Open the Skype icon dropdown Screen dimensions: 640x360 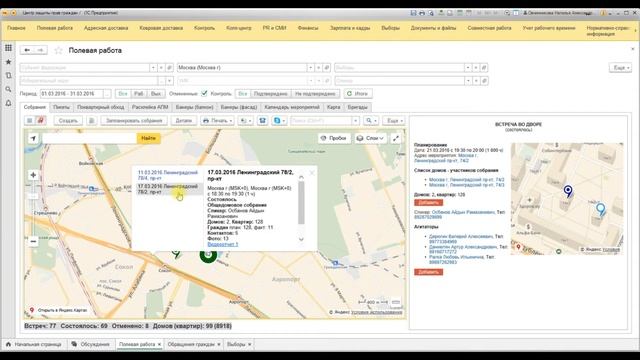tap(279, 121)
